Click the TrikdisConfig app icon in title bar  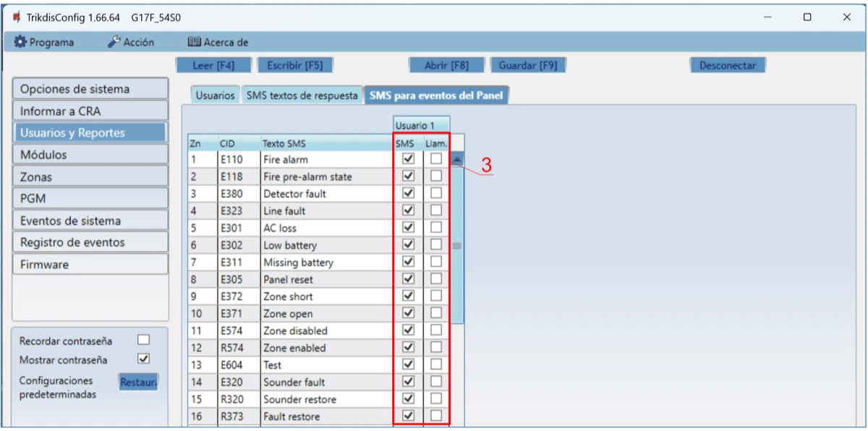coord(16,17)
